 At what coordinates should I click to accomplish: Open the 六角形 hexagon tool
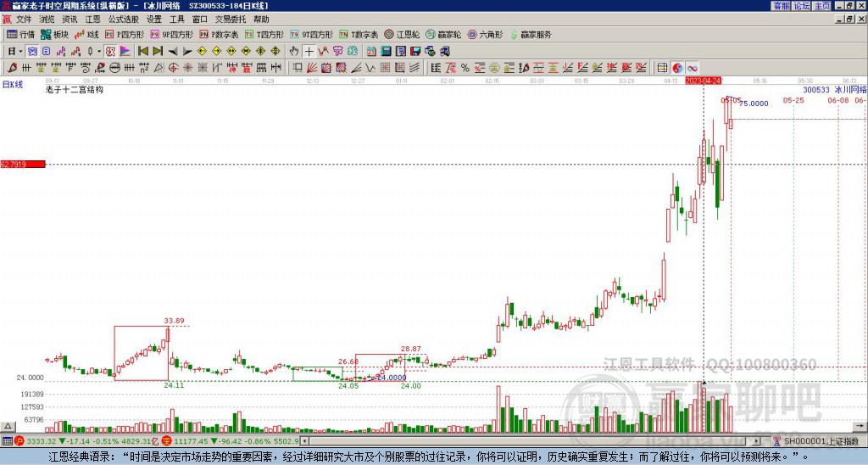pos(485,34)
